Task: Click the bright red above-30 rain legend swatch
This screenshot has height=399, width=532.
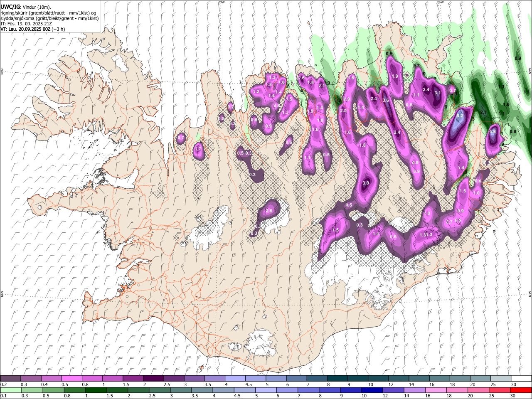Action: (x=520, y=390)
